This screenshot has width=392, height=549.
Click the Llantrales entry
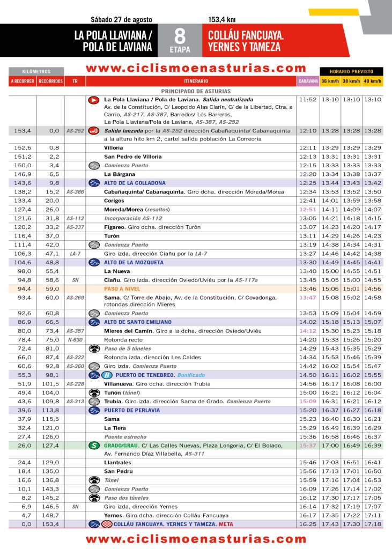pos(117,463)
